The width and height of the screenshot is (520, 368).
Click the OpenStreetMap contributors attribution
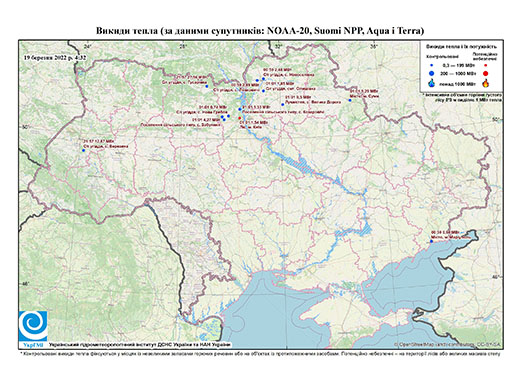pos(448,345)
